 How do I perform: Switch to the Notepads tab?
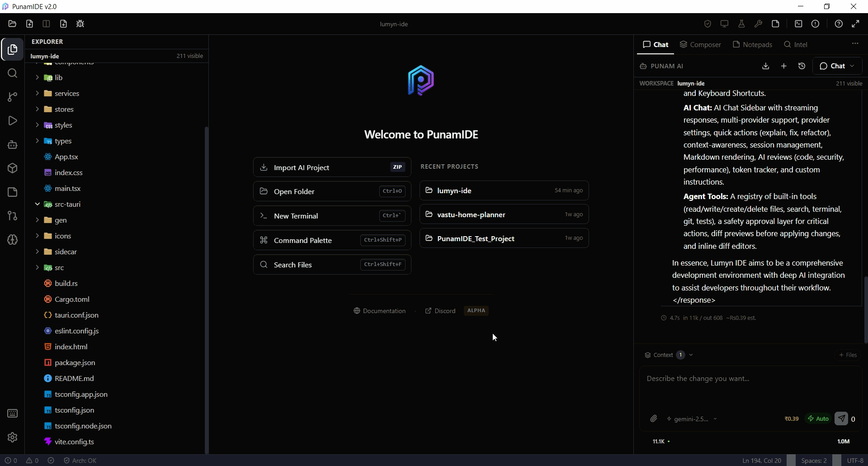[752, 44]
